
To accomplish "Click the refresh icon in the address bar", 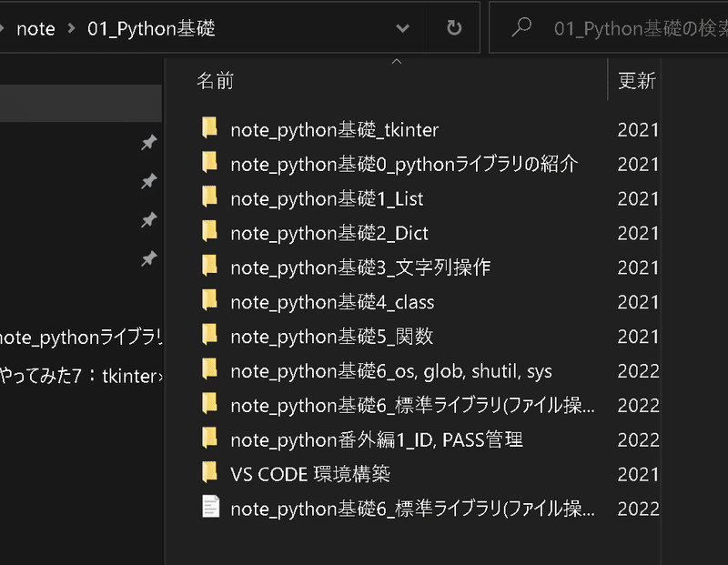I will click(x=453, y=28).
